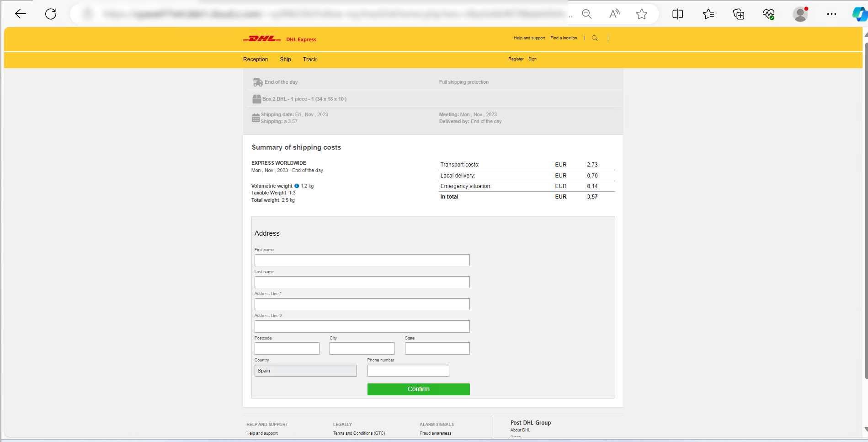This screenshot has width=868, height=442.
Task: Open the Track menu item
Action: tap(309, 59)
